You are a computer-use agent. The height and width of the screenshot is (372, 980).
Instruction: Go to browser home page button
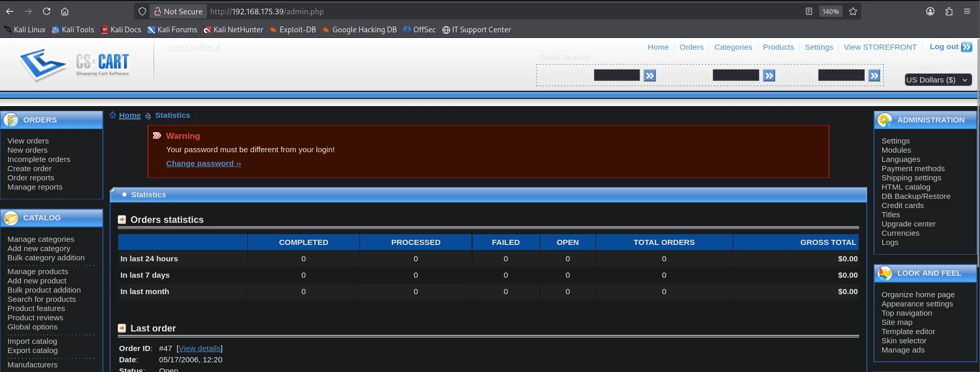tap(65, 11)
